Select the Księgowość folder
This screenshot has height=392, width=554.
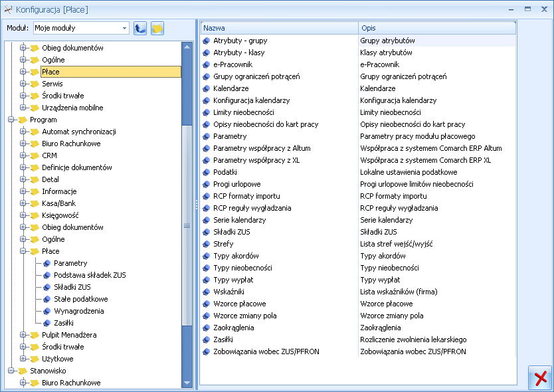(60, 215)
